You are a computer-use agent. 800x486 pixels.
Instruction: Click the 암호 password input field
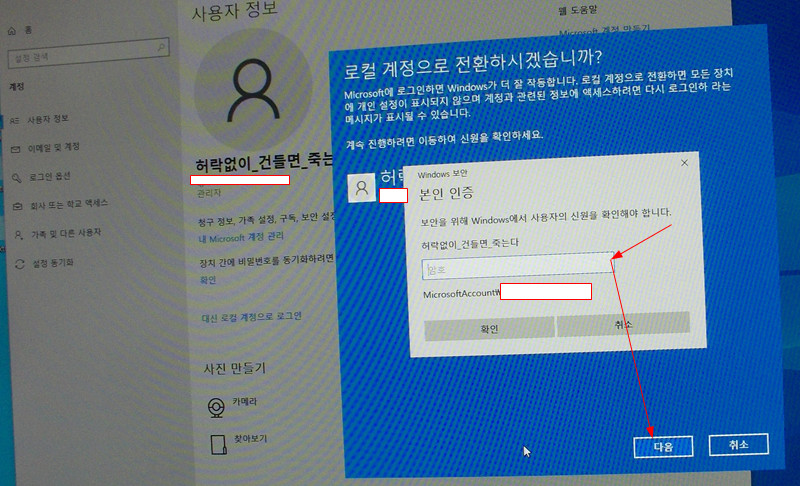517,266
